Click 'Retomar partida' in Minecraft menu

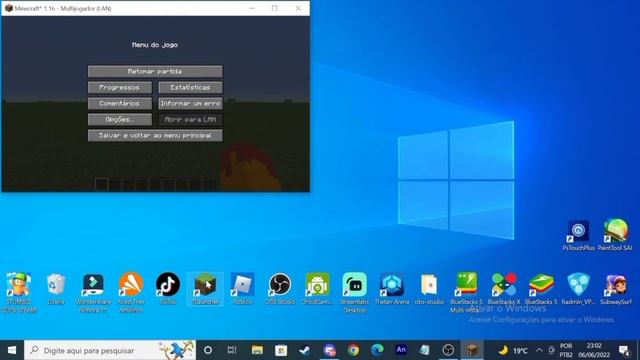[x=155, y=71]
